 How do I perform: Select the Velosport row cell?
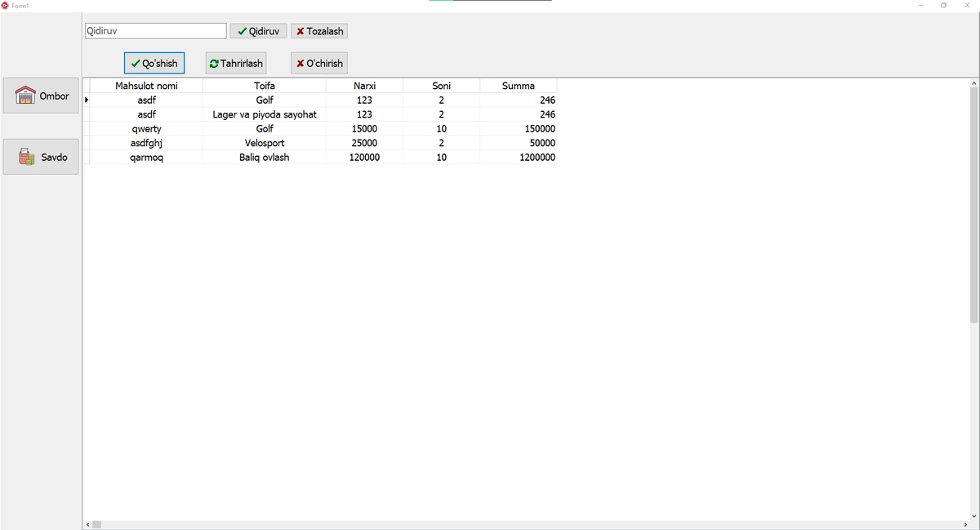tap(265, 143)
